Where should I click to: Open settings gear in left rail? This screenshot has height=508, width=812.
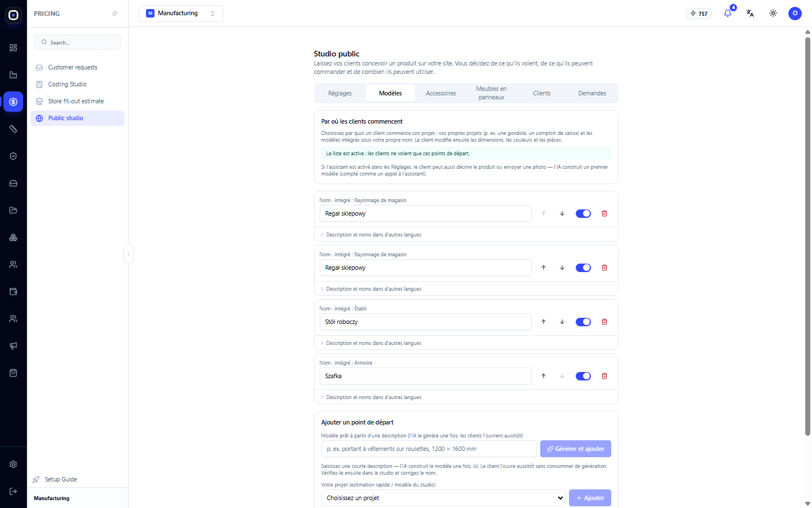pyautogui.click(x=14, y=464)
